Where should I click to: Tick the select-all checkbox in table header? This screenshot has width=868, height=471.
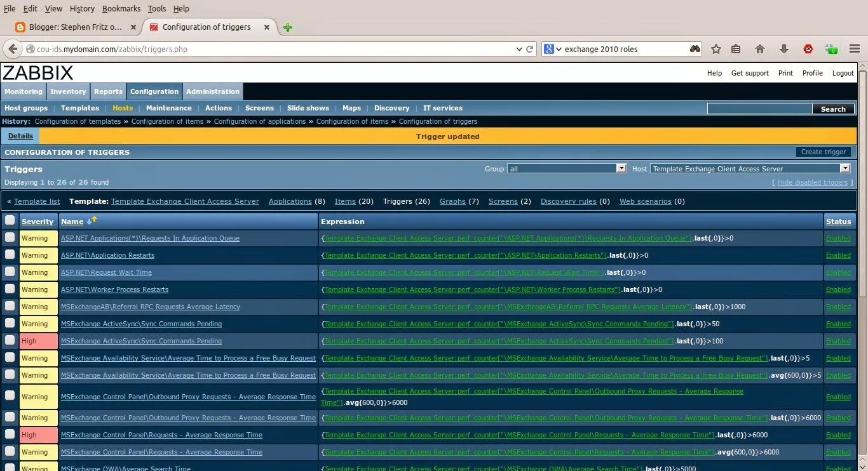point(10,220)
